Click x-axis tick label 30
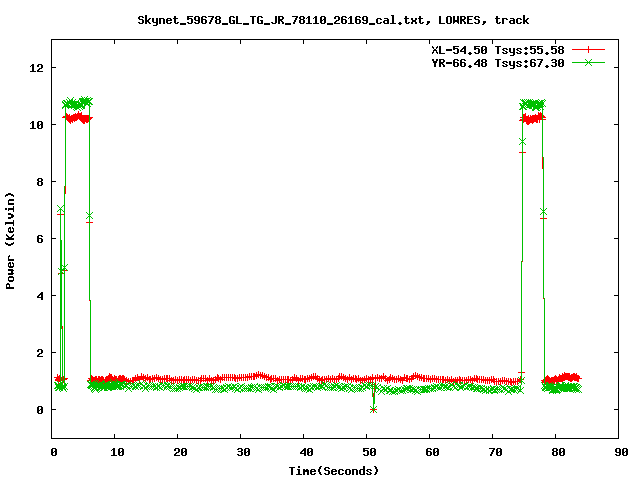 click(x=243, y=452)
